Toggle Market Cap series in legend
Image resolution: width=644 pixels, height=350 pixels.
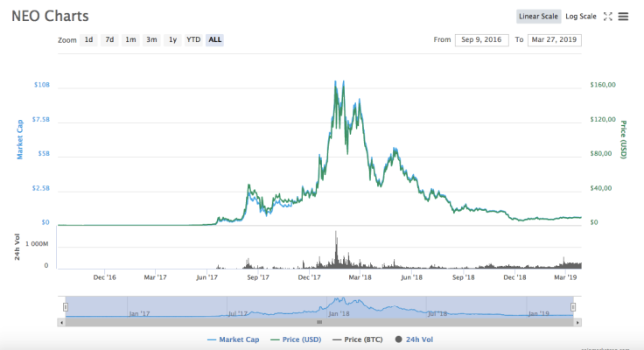234,339
